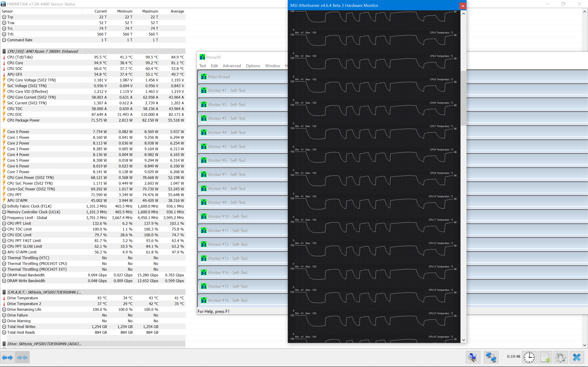Open Prime95 Test menu
Screen dimensions: 588x367
click(202, 66)
